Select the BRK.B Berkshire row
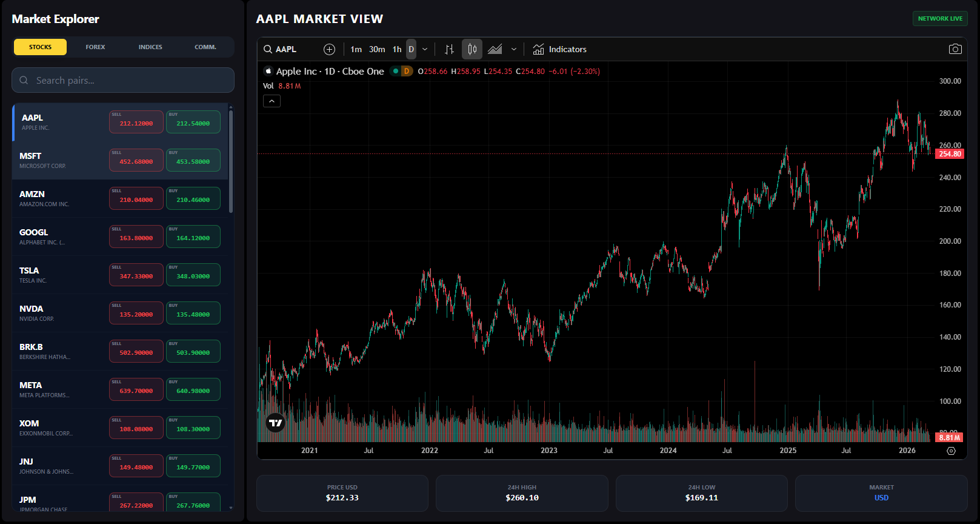Image resolution: width=980 pixels, height=524 pixels. pos(120,351)
